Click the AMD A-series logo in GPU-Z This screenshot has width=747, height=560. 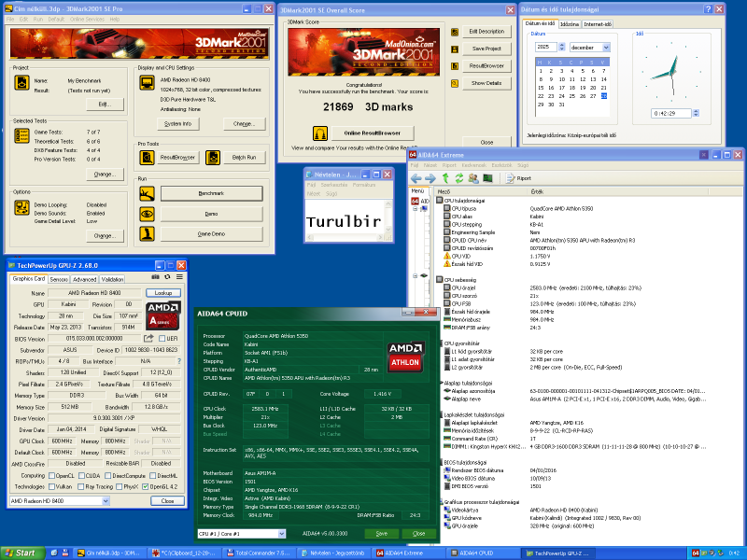(x=162, y=315)
